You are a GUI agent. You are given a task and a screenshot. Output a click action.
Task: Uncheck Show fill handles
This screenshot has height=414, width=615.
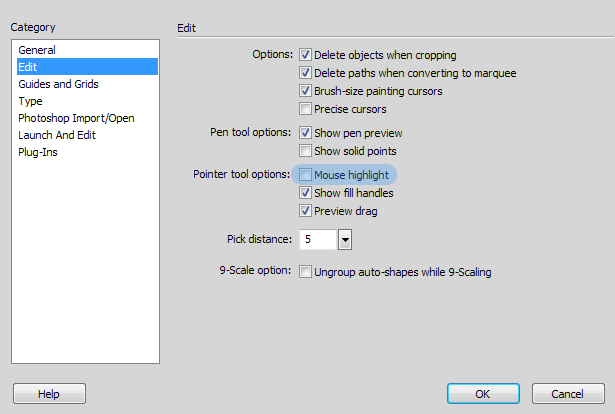pos(305,192)
